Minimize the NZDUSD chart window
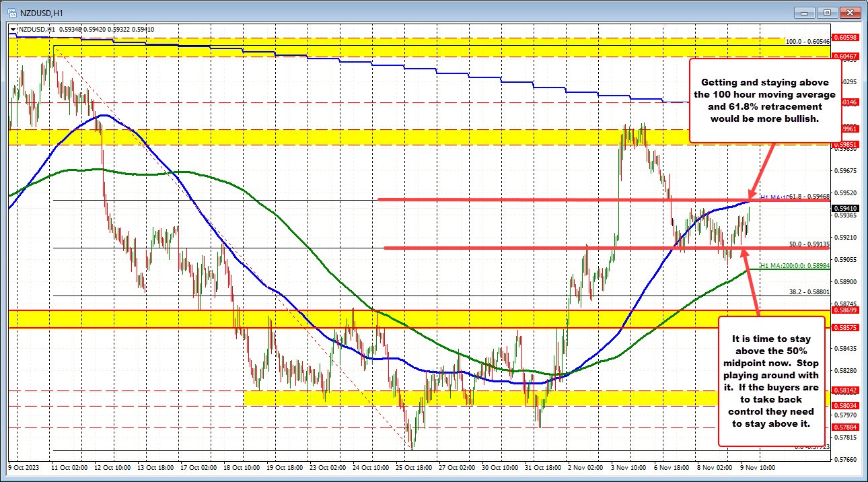The width and height of the screenshot is (868, 482). 805,11
